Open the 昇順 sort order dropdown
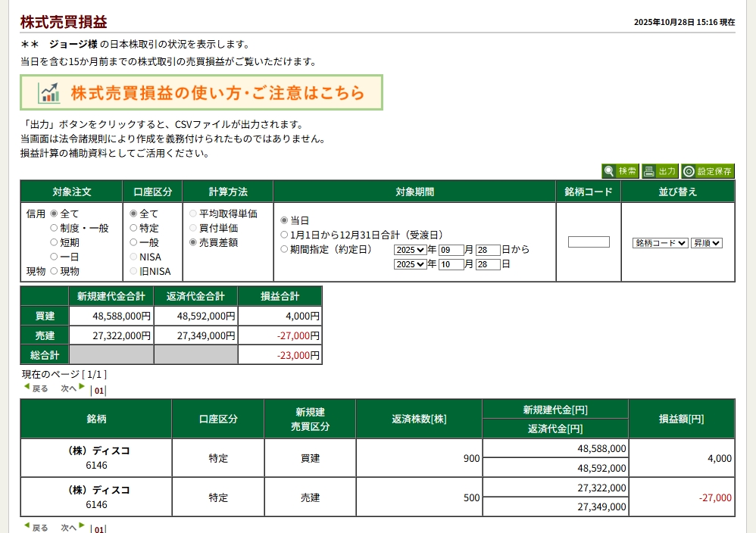 tap(706, 243)
